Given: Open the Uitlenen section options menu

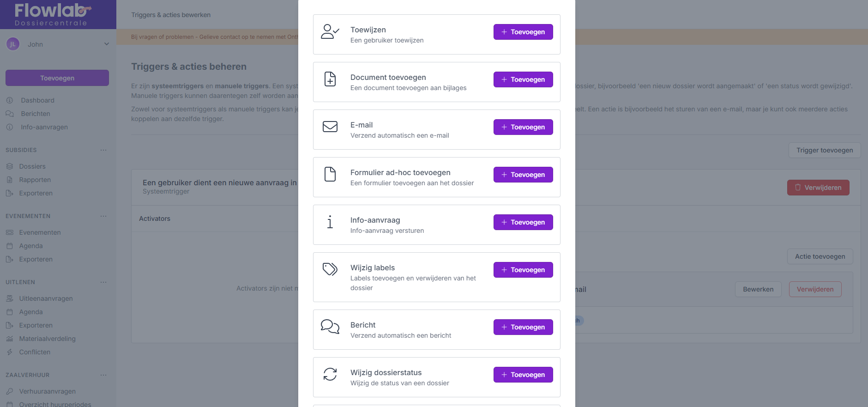Looking at the screenshot, I should coord(103,282).
